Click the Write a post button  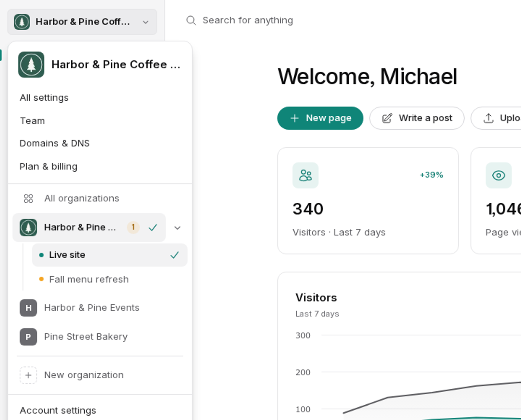(417, 118)
